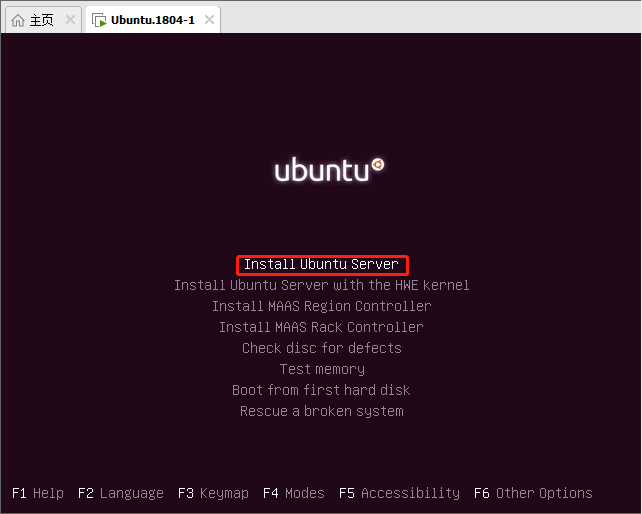Open the F2 Language option
This screenshot has height=514, width=642.
[121, 493]
